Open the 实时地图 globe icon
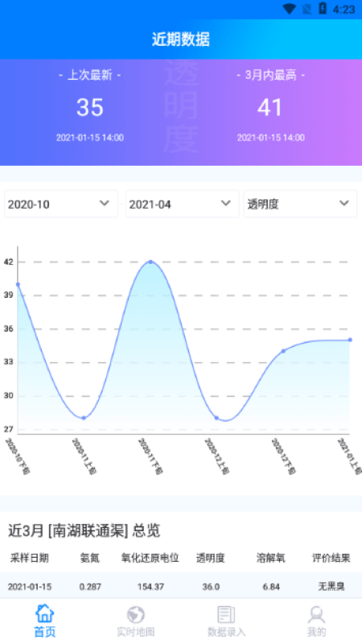Viewport: 362px width, 644px height. (x=135, y=614)
